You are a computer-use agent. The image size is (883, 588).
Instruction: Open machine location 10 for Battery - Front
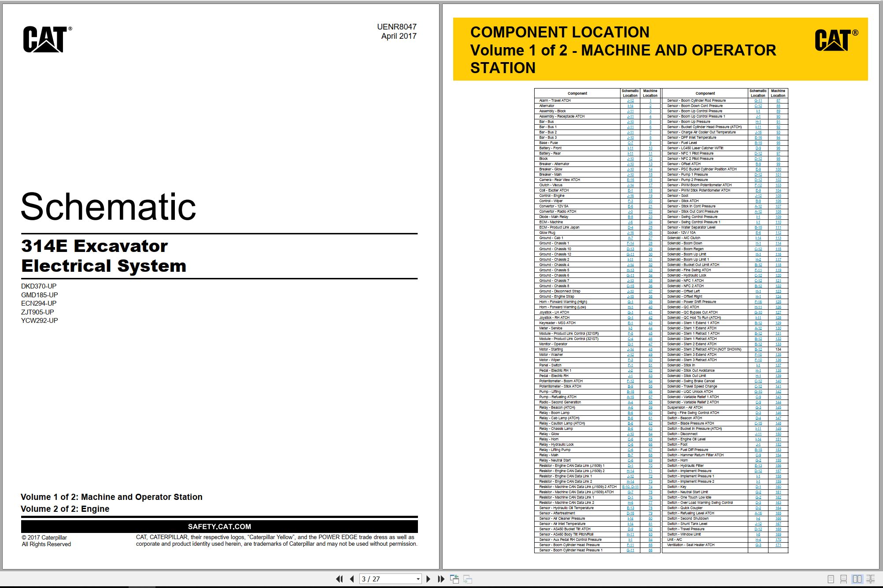tap(650, 148)
